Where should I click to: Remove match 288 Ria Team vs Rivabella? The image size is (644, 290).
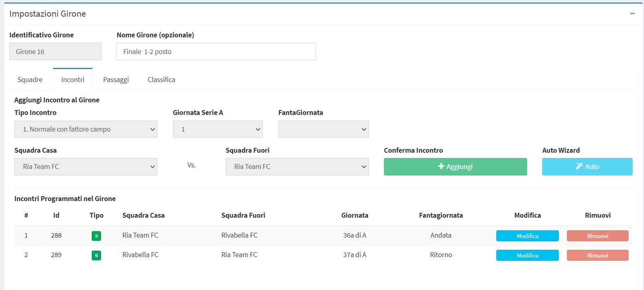click(597, 236)
